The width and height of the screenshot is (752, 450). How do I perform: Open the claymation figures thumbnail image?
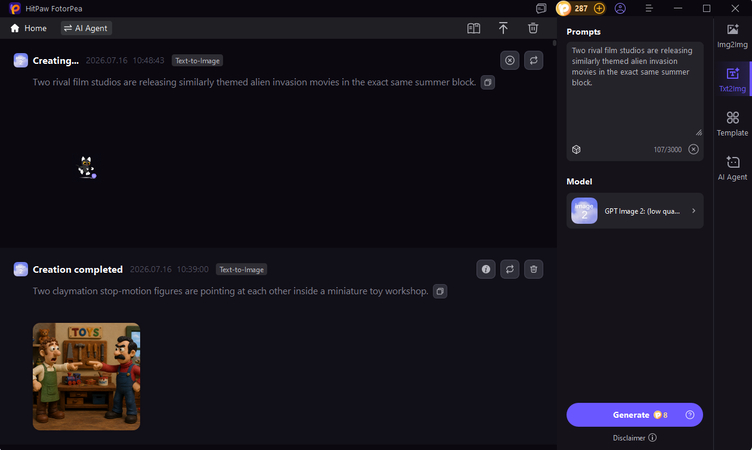[86, 377]
